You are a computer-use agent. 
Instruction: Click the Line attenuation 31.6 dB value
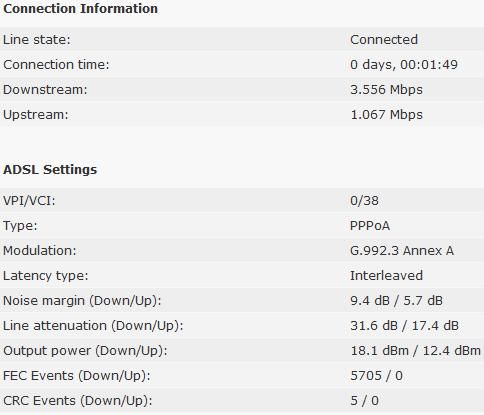(x=374, y=326)
